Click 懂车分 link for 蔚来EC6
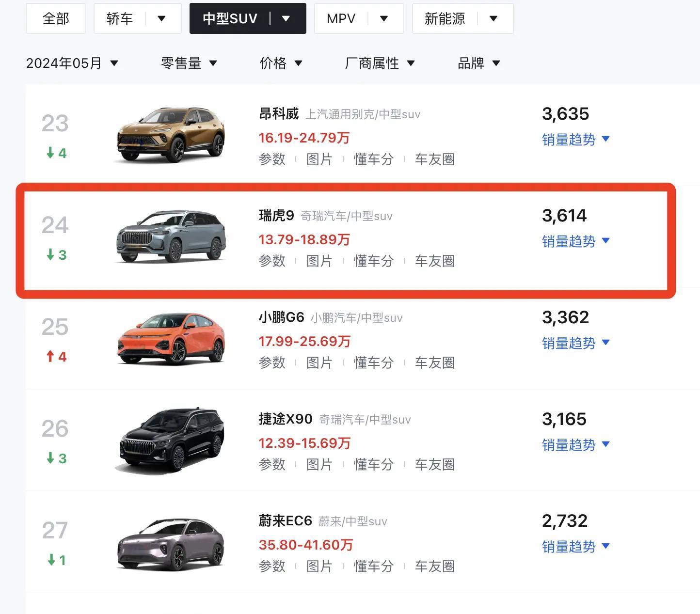Image resolution: width=700 pixels, height=614 pixels. [x=374, y=566]
